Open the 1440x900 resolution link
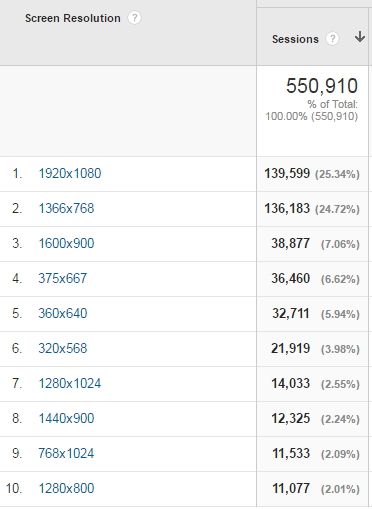The width and height of the screenshot is (372, 509). tap(66, 418)
